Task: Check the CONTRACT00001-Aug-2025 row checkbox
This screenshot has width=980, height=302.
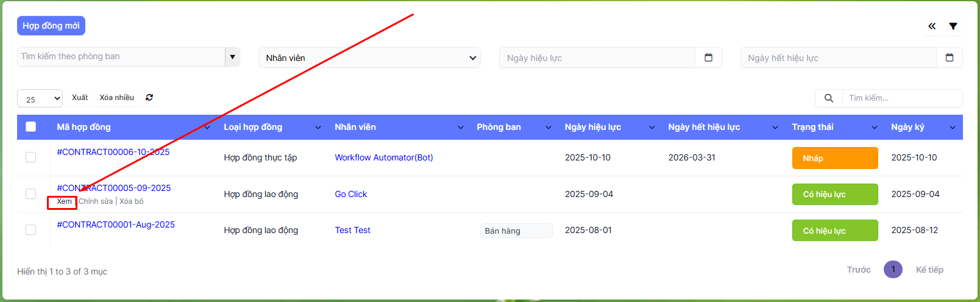Action: tap(31, 230)
